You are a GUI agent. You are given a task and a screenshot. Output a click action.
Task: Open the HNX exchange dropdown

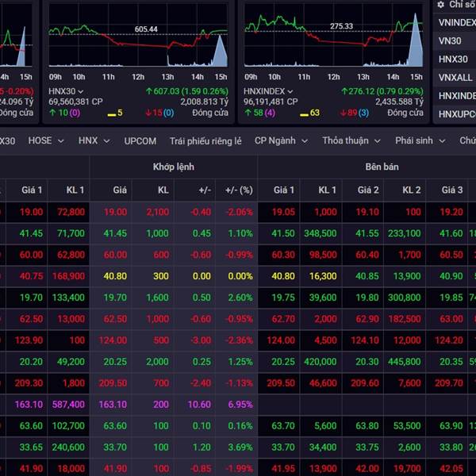(x=94, y=140)
